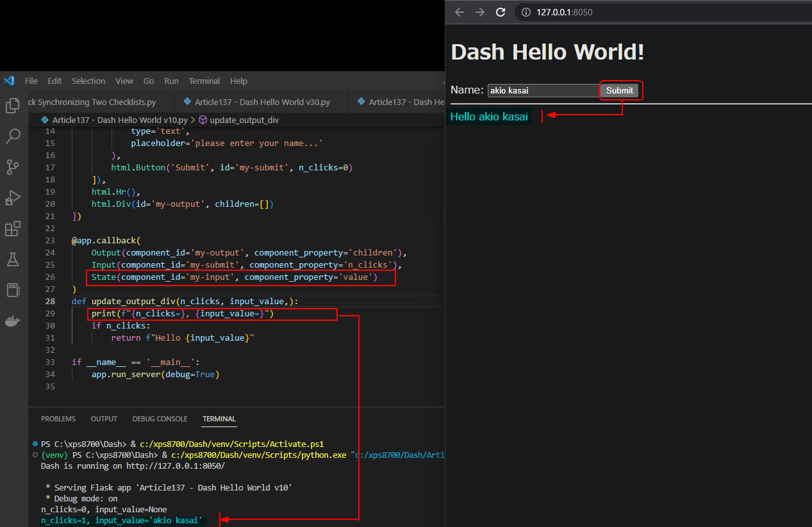Open the Explorer view in the activity bar
The width and height of the screenshot is (812, 527).
(13, 106)
